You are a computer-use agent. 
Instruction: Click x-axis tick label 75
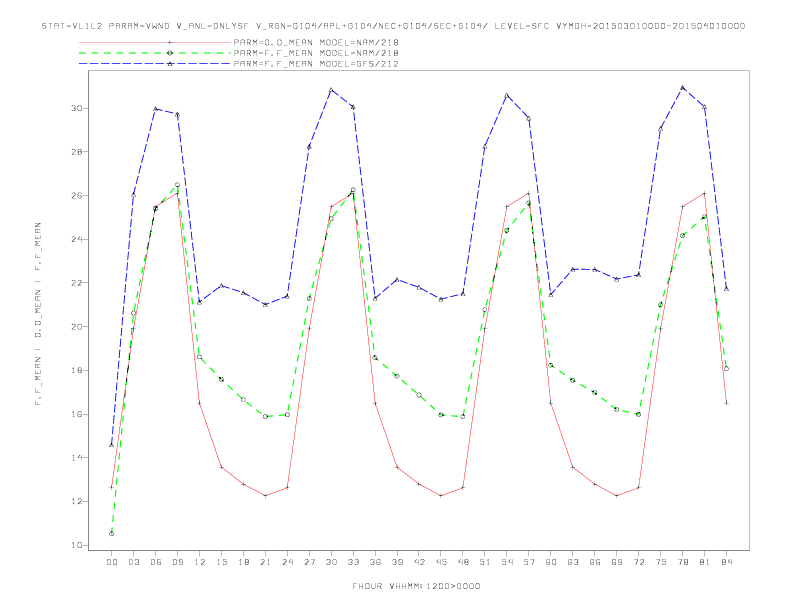click(661, 562)
